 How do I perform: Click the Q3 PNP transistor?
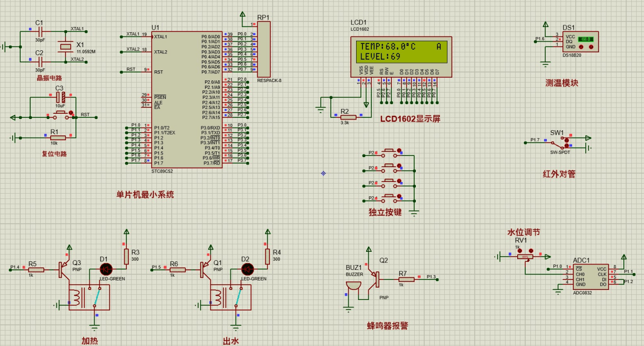click(64, 269)
